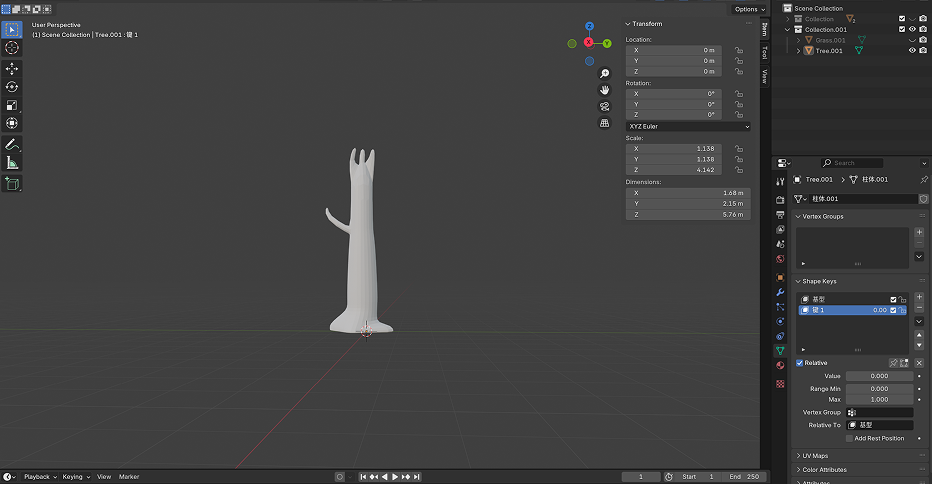Click the zoom magnifier viewport icon
Viewport: 932px width, 484px height.
click(x=605, y=74)
